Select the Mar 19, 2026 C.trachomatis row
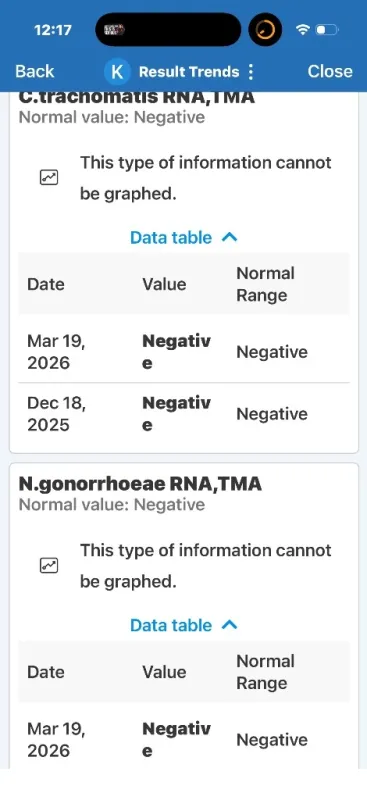 [184, 352]
